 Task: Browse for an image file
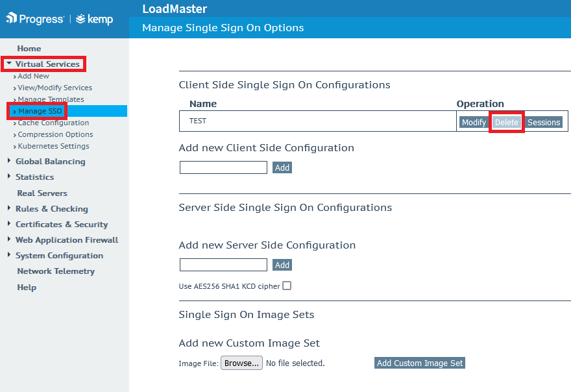241,363
